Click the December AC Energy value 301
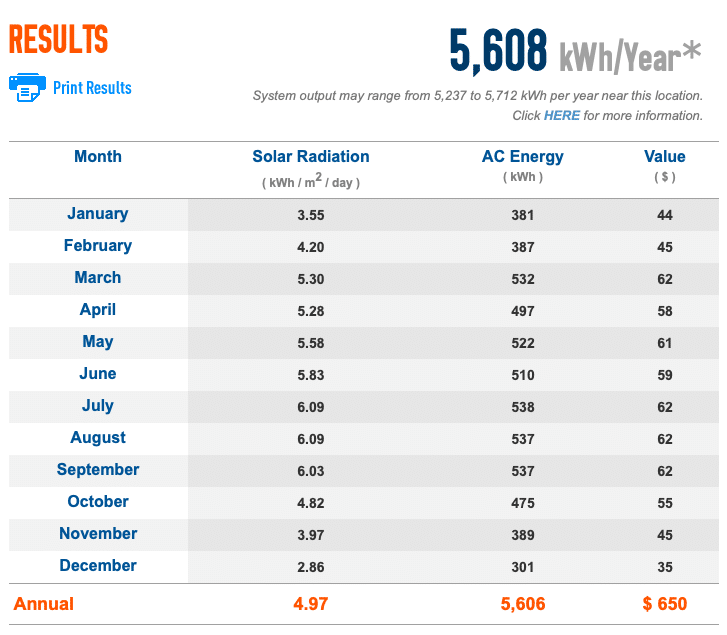Image resolution: width=727 pixels, height=635 pixels. [522, 566]
